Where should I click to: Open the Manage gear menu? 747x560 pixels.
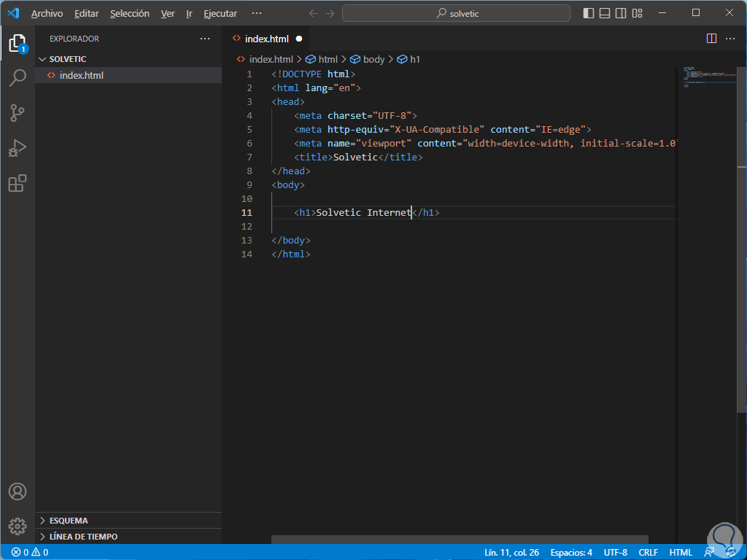tap(18, 526)
